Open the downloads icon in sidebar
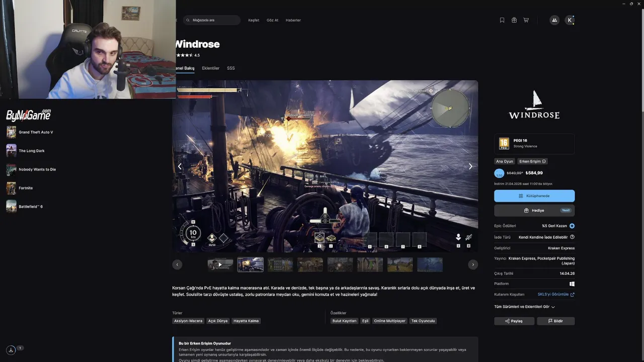644x362 pixels. [11, 350]
